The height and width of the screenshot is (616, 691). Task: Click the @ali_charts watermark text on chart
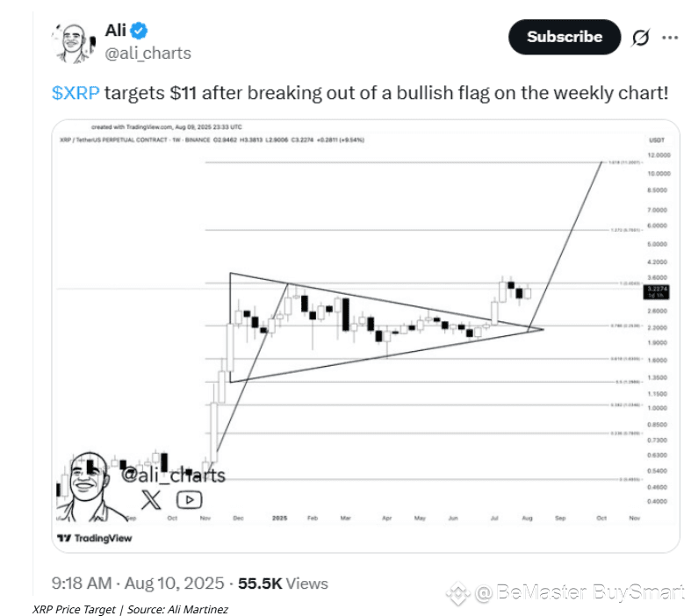[x=173, y=475]
